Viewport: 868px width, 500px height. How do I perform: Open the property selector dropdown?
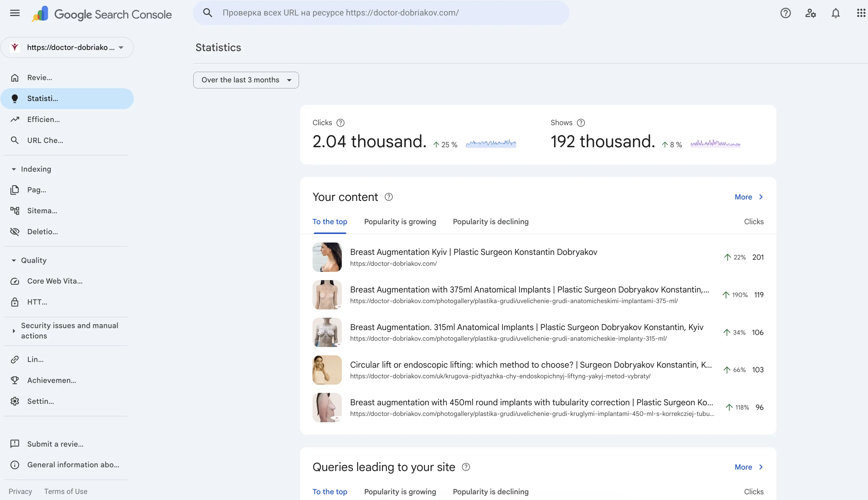click(x=67, y=47)
